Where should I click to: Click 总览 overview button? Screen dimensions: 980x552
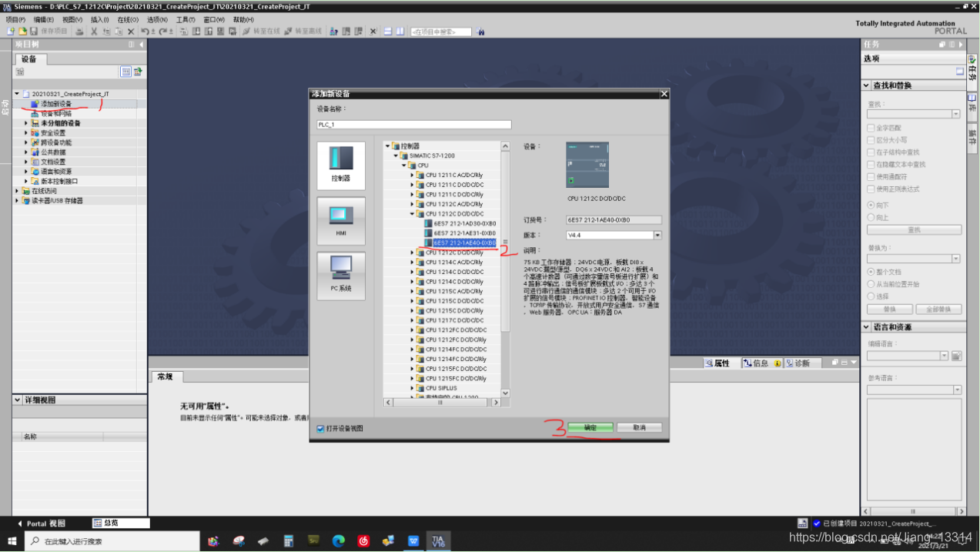pos(120,524)
